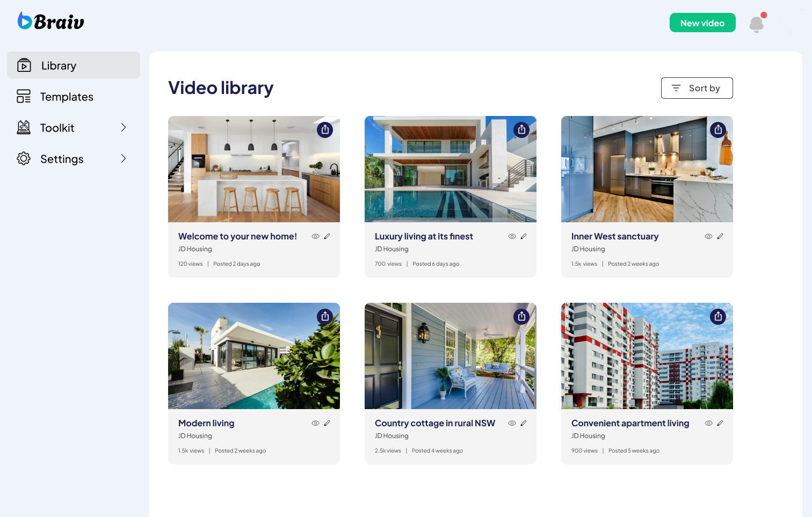Expand the Settings submenu chevron
The height and width of the screenshot is (517, 812).
coord(124,158)
